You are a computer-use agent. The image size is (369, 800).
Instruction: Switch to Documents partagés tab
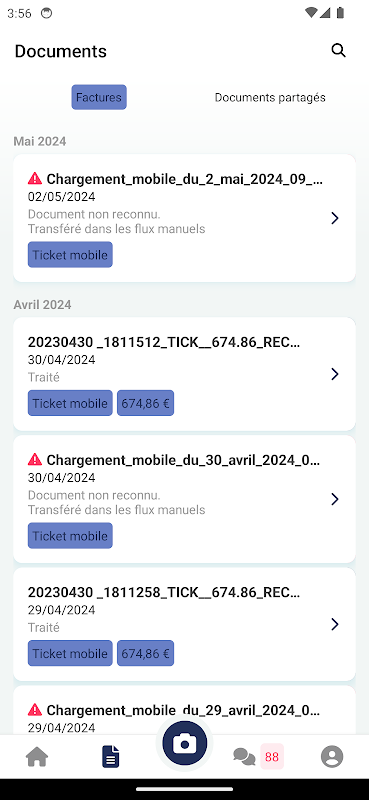click(x=270, y=97)
